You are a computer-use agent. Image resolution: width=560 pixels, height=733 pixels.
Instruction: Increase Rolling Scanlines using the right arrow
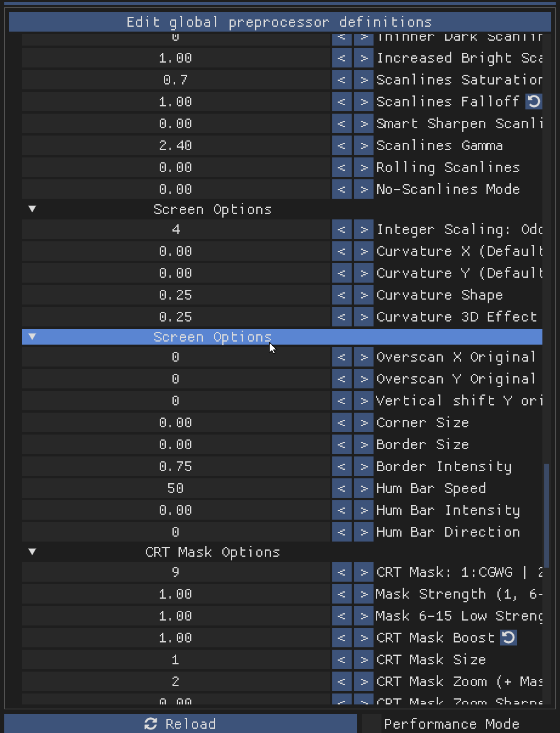click(364, 167)
